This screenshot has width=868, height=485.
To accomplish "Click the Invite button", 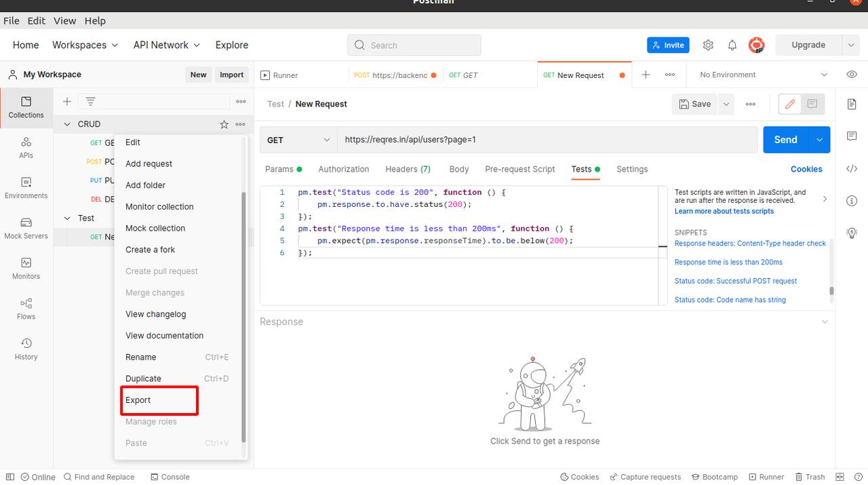I will coord(668,45).
